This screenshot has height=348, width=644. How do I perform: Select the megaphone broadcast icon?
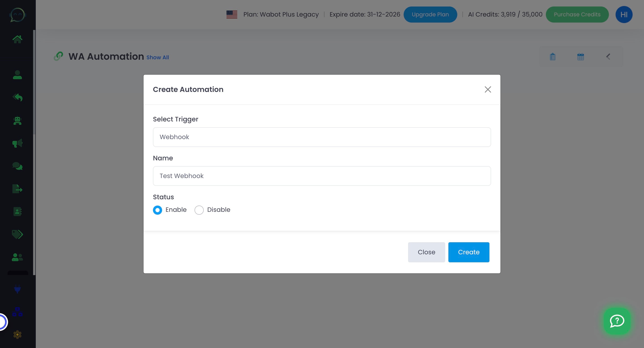pyautogui.click(x=17, y=143)
